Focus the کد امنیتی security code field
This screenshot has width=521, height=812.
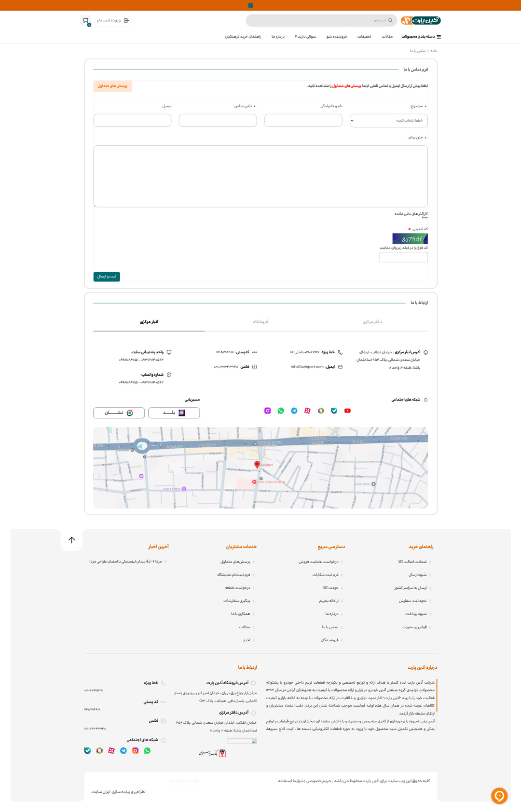coord(403,257)
